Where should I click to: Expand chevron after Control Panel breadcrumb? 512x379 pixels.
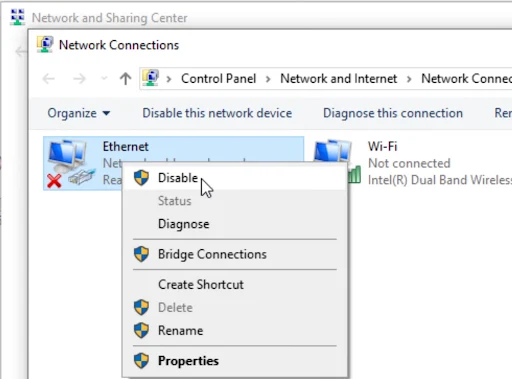pos(268,79)
